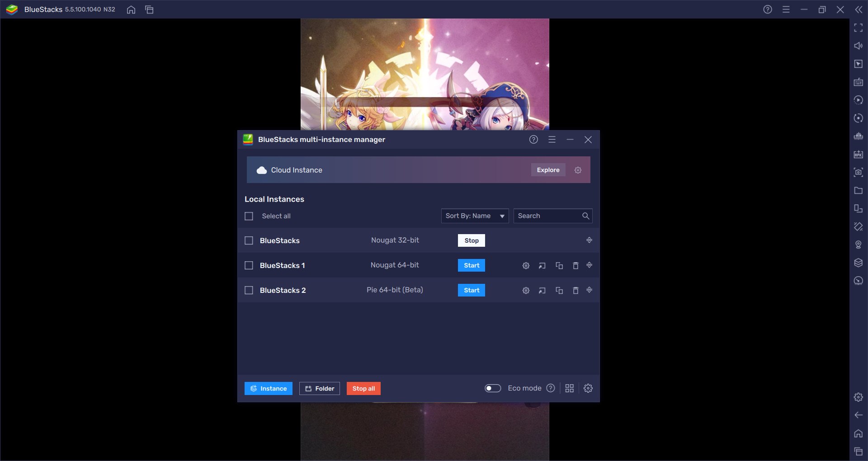The width and height of the screenshot is (868, 461).
Task: Open BlueStacks settings gear in right sidebar
Action: [858, 397]
